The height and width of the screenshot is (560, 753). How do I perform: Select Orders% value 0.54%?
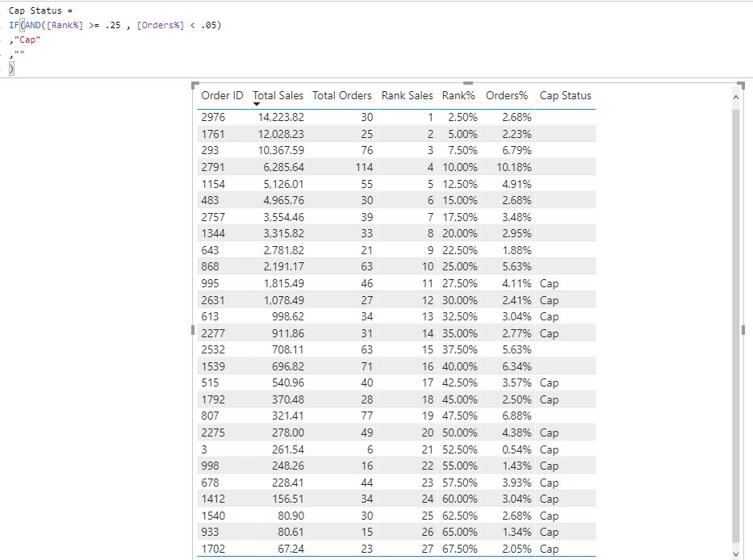tap(517, 449)
